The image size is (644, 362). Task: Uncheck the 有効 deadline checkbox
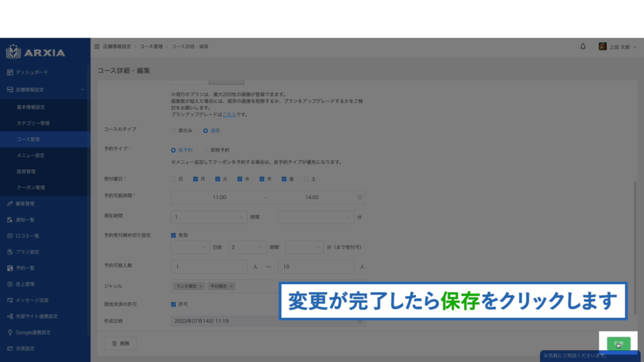pyautogui.click(x=174, y=235)
